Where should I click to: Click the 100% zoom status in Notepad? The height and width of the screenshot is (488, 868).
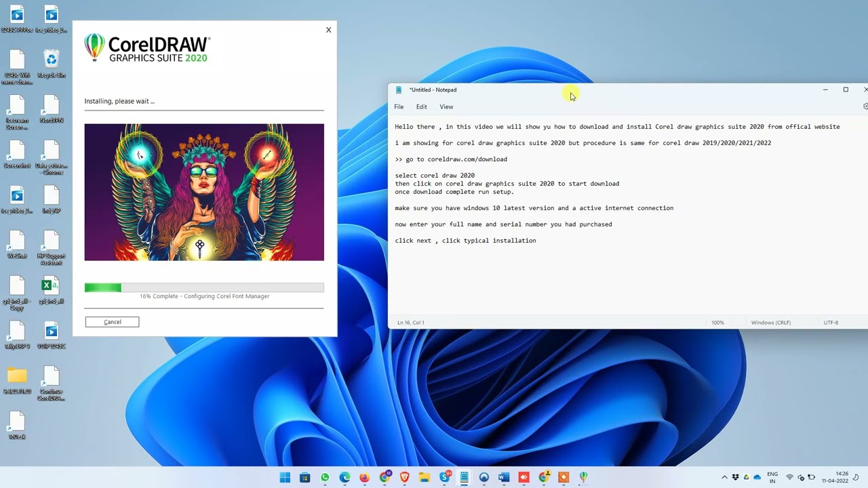tap(717, 323)
